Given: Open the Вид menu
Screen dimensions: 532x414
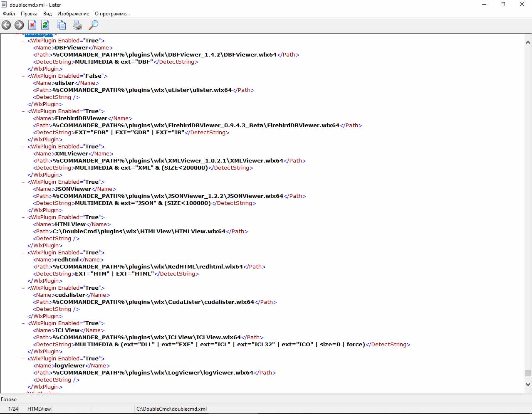Looking at the screenshot, I should click(47, 14).
